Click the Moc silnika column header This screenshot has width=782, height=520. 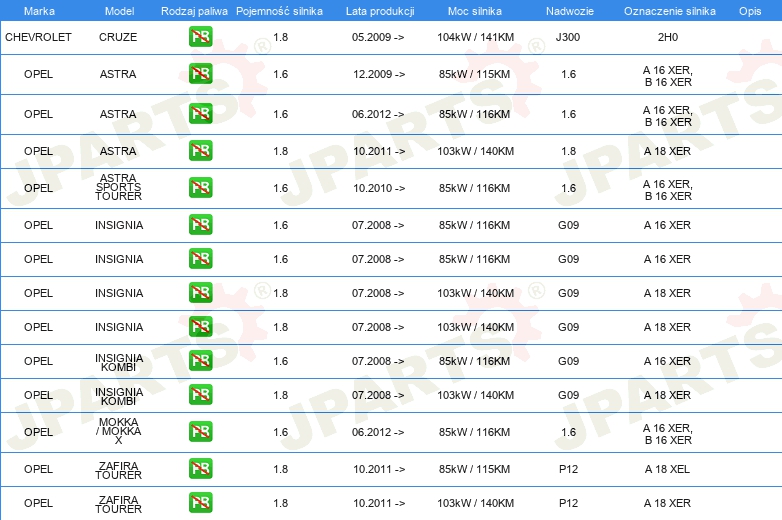click(475, 11)
